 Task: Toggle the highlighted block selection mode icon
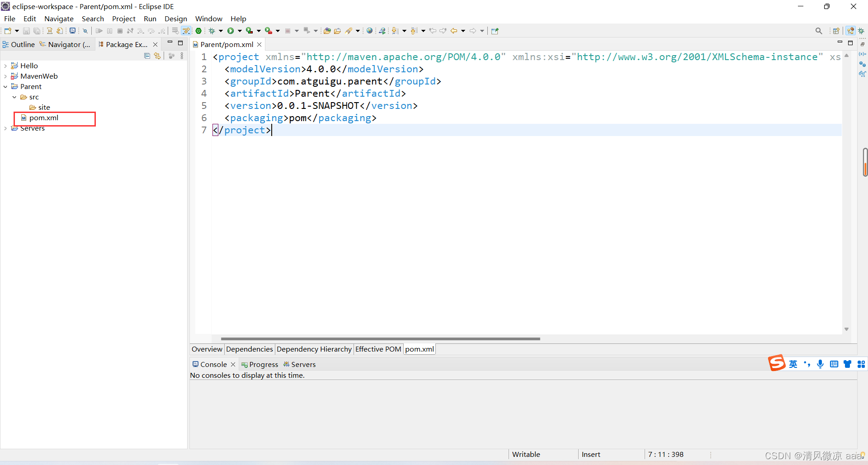186,31
